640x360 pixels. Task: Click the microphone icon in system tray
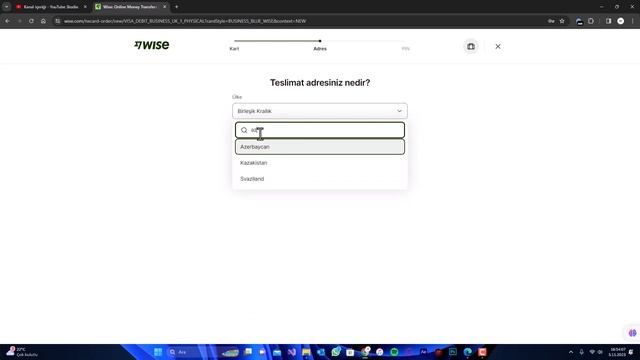582,352
